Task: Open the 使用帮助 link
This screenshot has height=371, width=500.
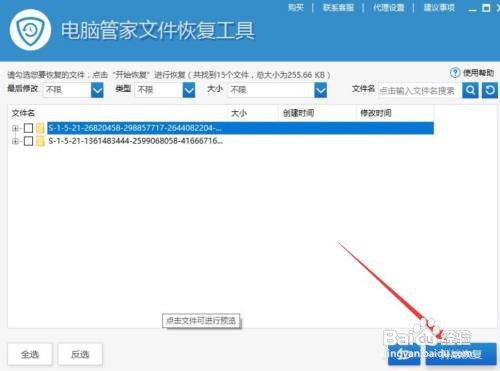Action: (478, 73)
